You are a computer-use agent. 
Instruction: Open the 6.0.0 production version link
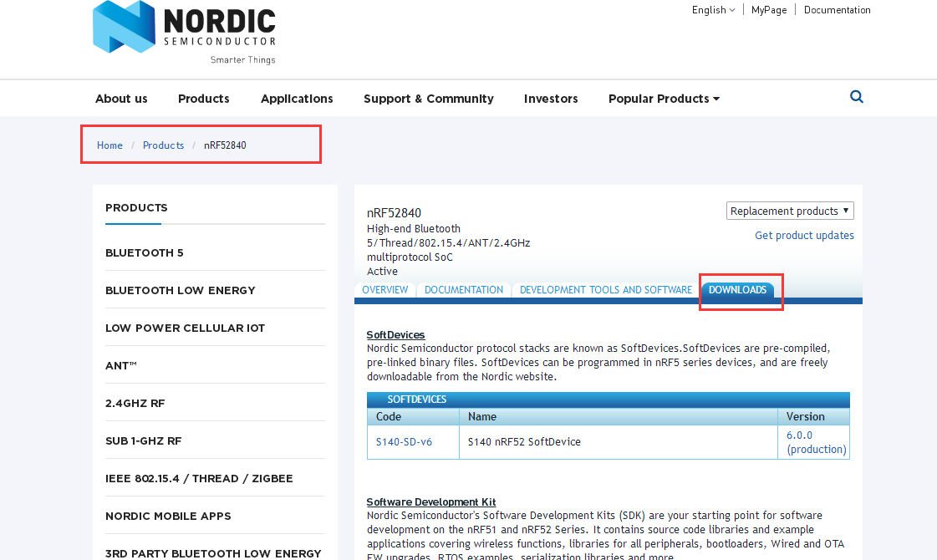click(799, 435)
